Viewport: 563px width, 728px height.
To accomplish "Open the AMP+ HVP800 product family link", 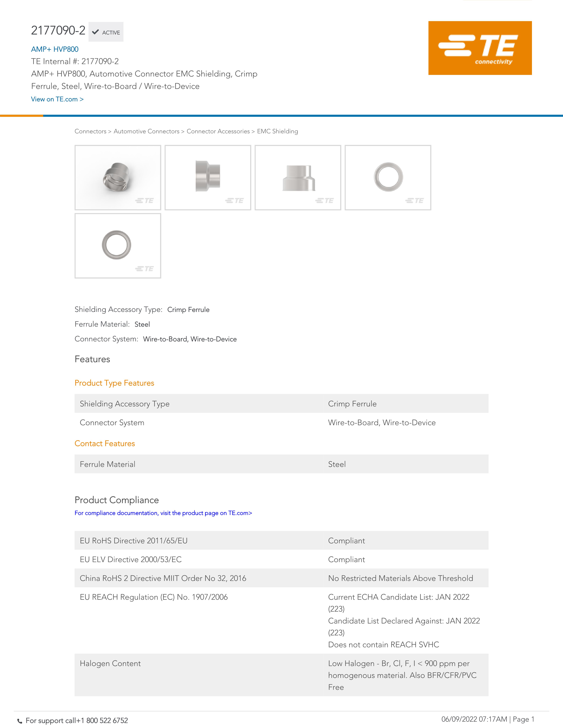I will tap(55, 49).
